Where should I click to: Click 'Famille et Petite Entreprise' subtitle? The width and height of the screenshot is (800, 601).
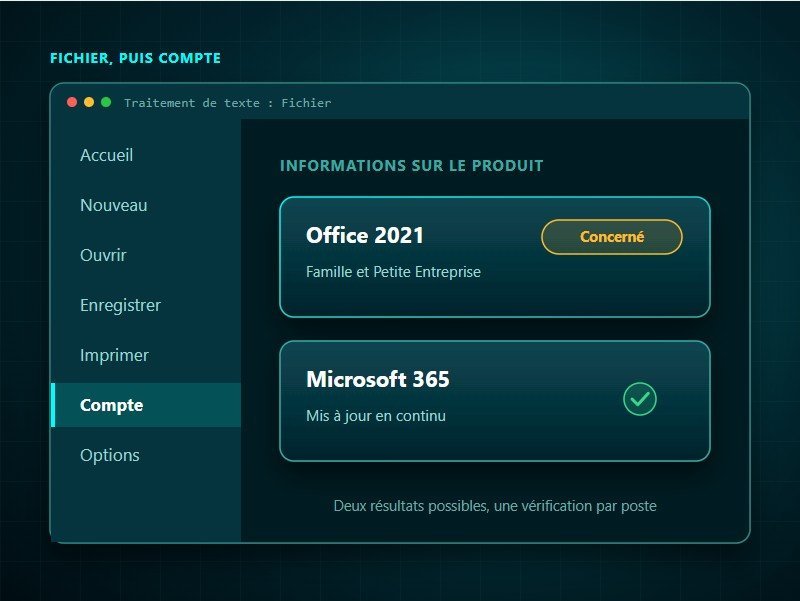(x=393, y=272)
